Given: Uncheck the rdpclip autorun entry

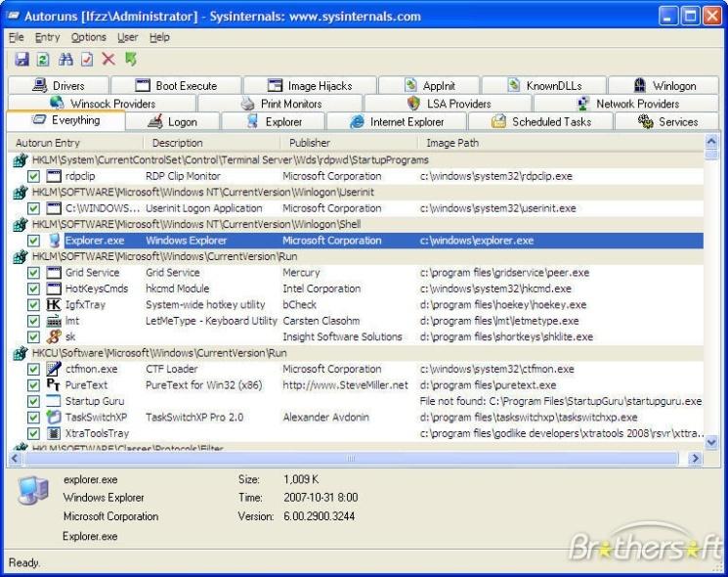Looking at the screenshot, I should pos(33,176).
